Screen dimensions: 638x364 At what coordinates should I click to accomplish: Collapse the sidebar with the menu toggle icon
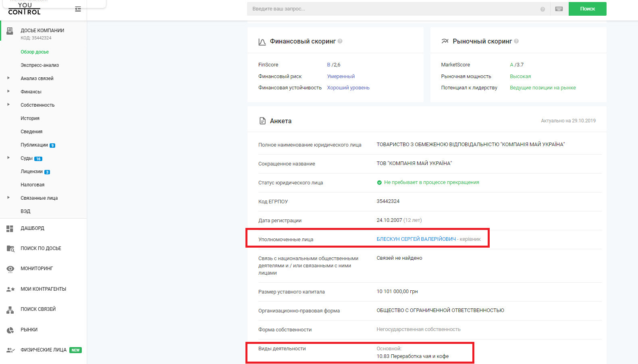(x=78, y=9)
